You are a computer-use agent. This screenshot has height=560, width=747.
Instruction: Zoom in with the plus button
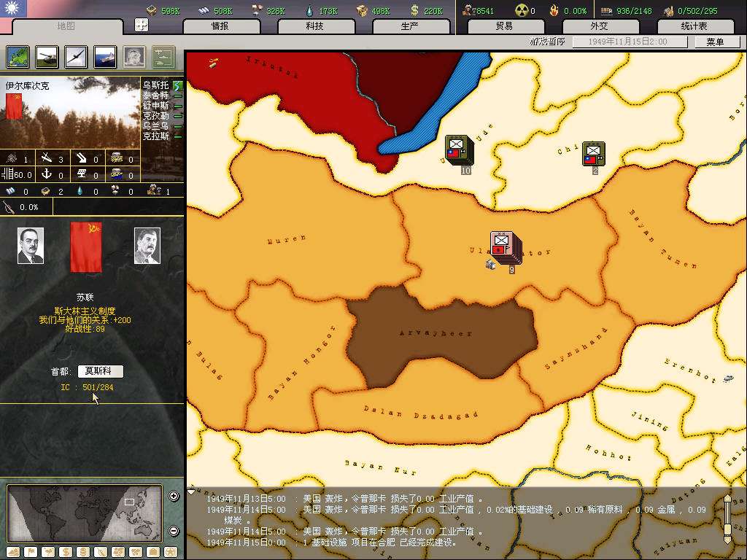pyautogui.click(x=174, y=496)
